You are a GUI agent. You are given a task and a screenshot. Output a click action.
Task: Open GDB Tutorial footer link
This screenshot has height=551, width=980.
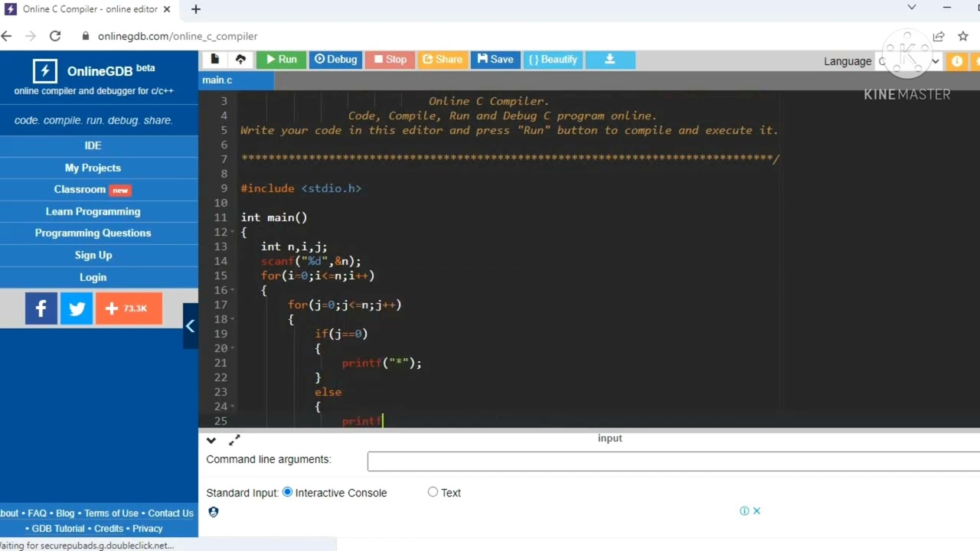[x=58, y=529]
